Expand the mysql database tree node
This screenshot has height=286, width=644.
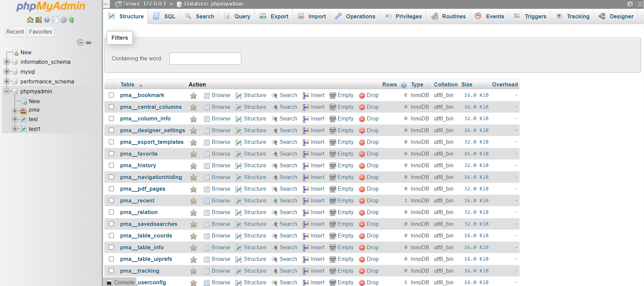[x=7, y=72]
